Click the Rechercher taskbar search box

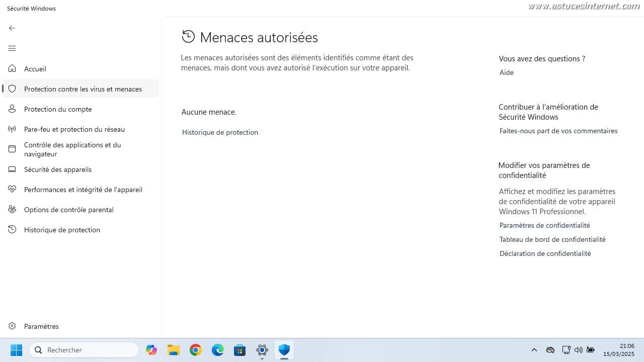pyautogui.click(x=85, y=350)
